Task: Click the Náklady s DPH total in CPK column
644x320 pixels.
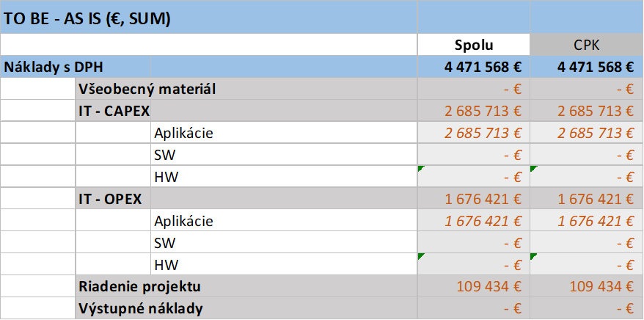Action: [x=596, y=67]
